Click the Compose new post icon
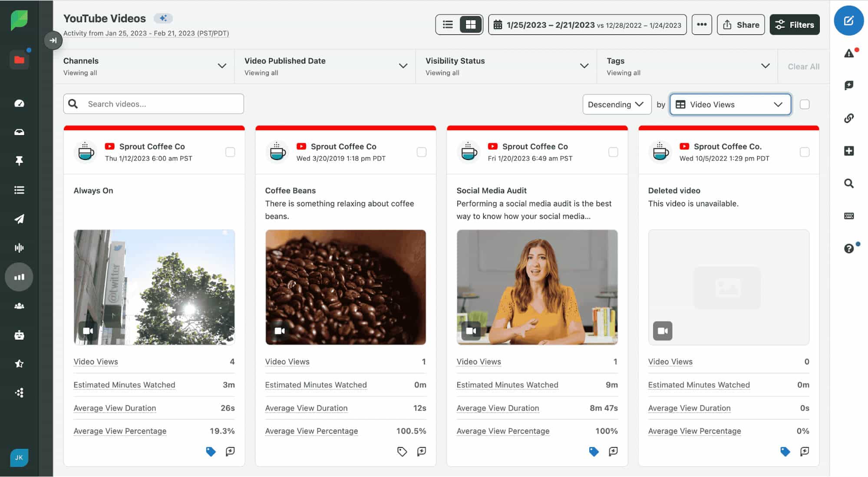Viewport: 868px width, 477px height. pyautogui.click(x=848, y=20)
